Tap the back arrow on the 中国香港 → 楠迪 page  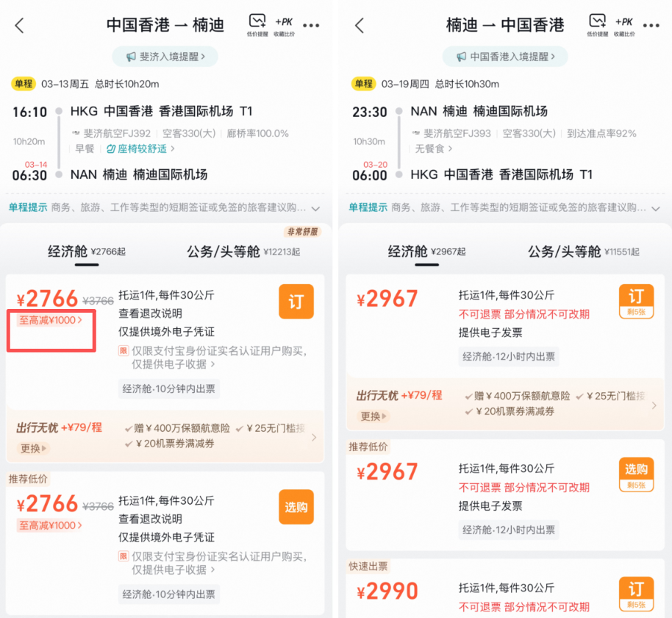click(18, 24)
